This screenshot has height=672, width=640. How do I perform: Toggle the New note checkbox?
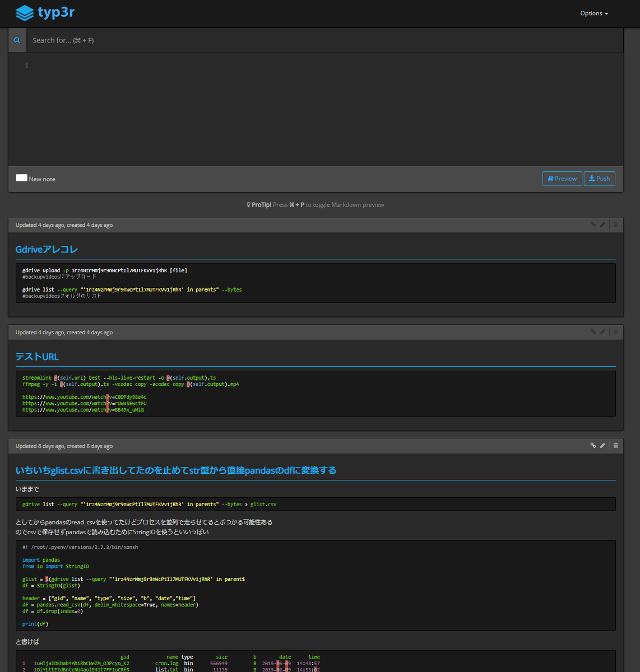click(x=21, y=178)
